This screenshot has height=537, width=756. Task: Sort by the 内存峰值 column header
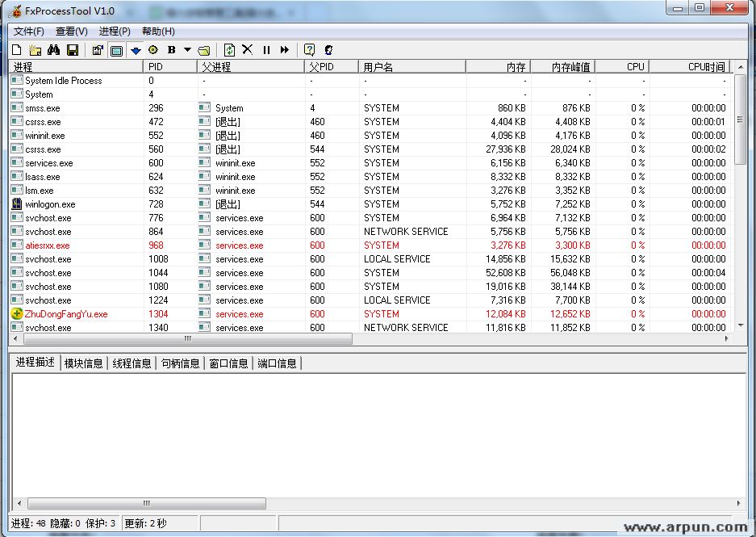pyautogui.click(x=562, y=67)
